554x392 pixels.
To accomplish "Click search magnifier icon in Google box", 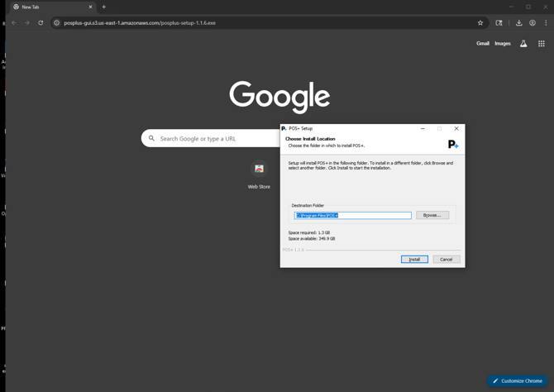I will click(x=151, y=138).
